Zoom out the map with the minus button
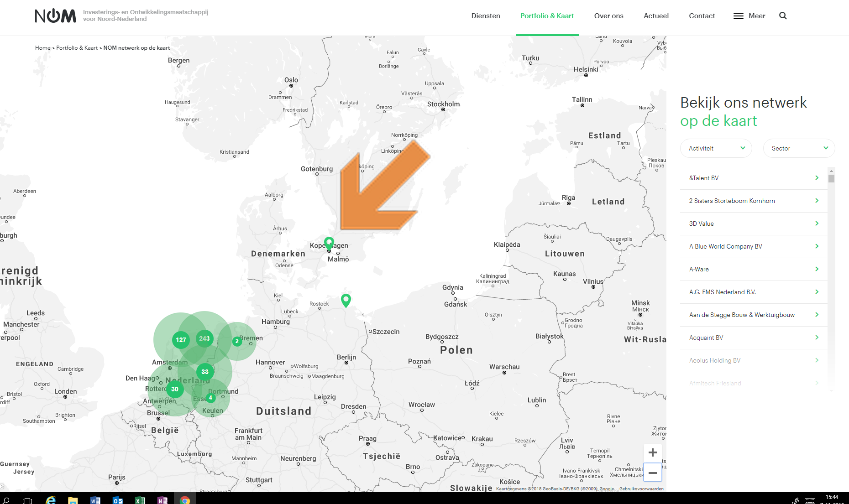The height and width of the screenshot is (504, 849). point(653,473)
